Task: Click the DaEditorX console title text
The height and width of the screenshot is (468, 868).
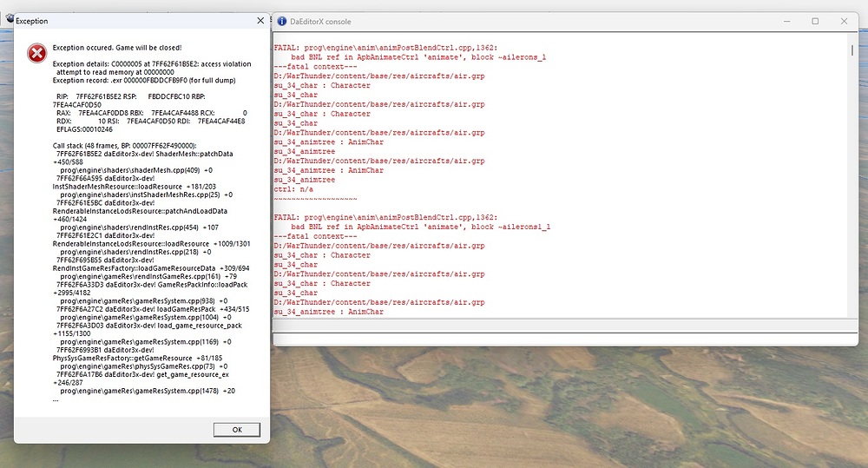Action: [321, 21]
